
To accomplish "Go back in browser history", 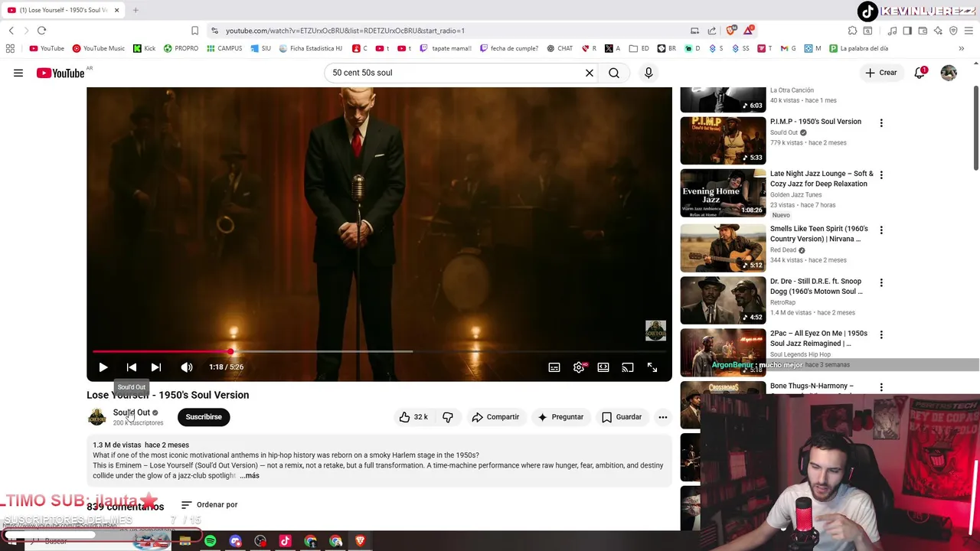I will (11, 31).
